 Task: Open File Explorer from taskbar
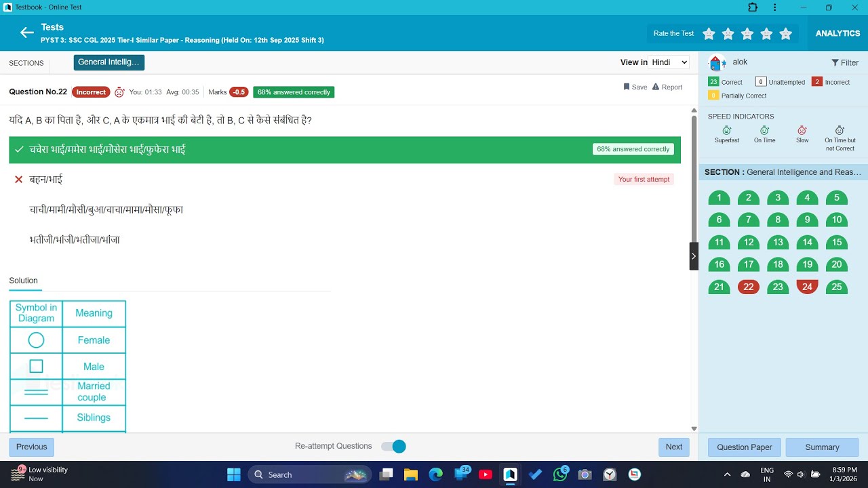tap(411, 474)
